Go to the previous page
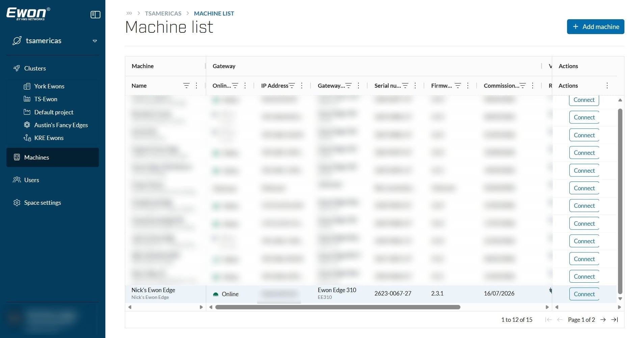The image size is (644, 338). 560,319
